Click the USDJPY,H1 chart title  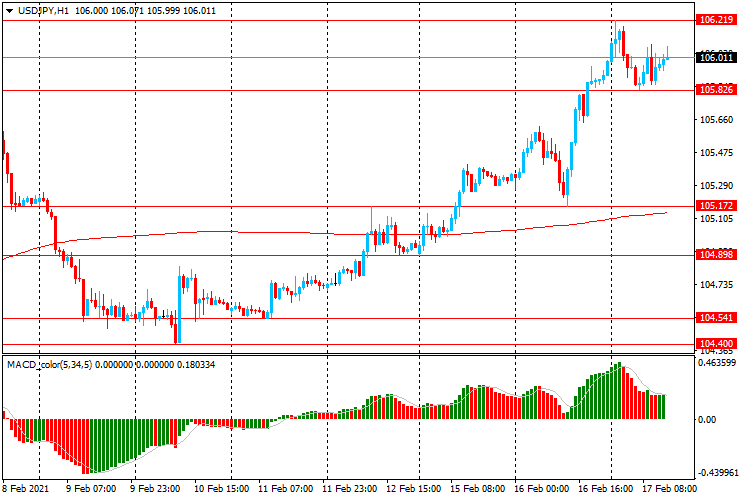(x=43, y=10)
